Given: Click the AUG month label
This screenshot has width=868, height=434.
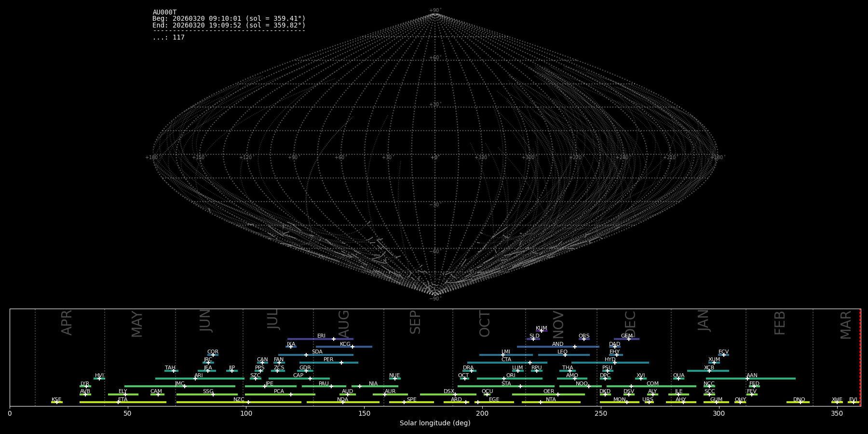Looking at the screenshot, I should [x=344, y=324].
